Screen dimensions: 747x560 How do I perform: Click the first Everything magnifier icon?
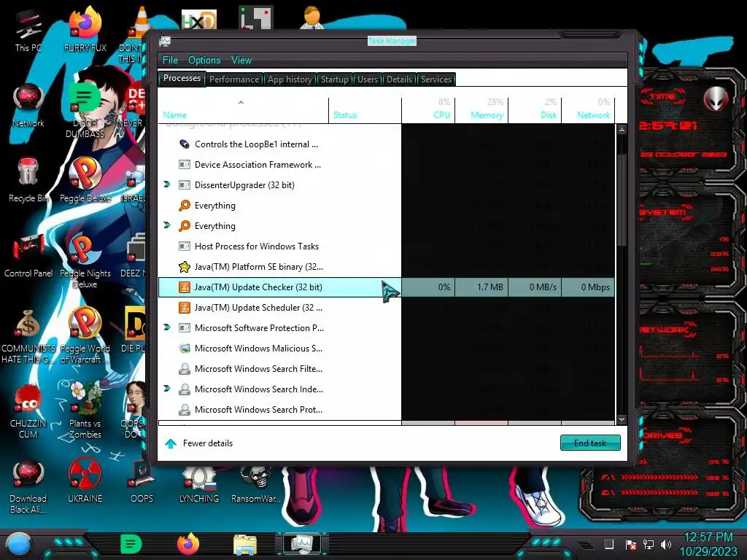[x=185, y=205]
